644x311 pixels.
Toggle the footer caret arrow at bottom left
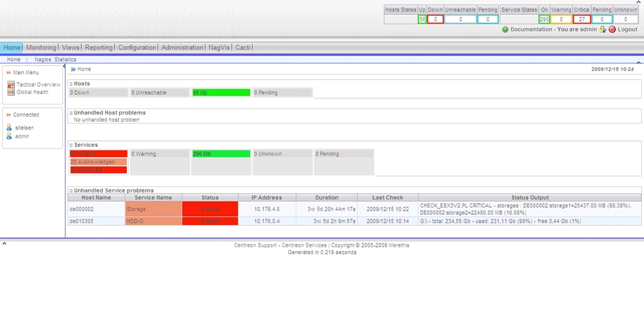(x=4, y=244)
